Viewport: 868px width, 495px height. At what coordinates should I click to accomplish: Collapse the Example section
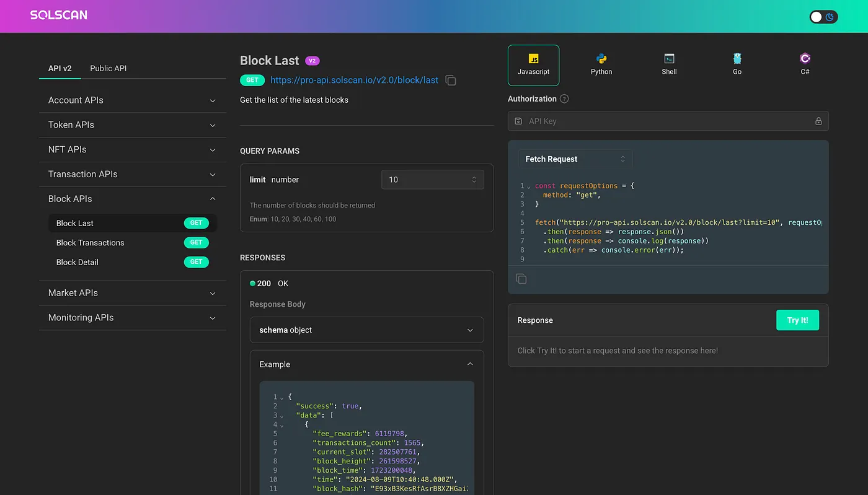(367, 364)
